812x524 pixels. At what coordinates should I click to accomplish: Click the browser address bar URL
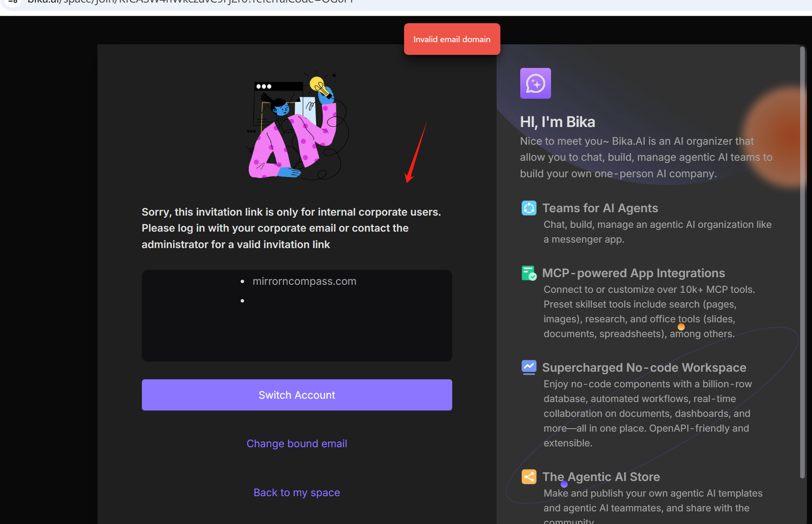point(190,2)
